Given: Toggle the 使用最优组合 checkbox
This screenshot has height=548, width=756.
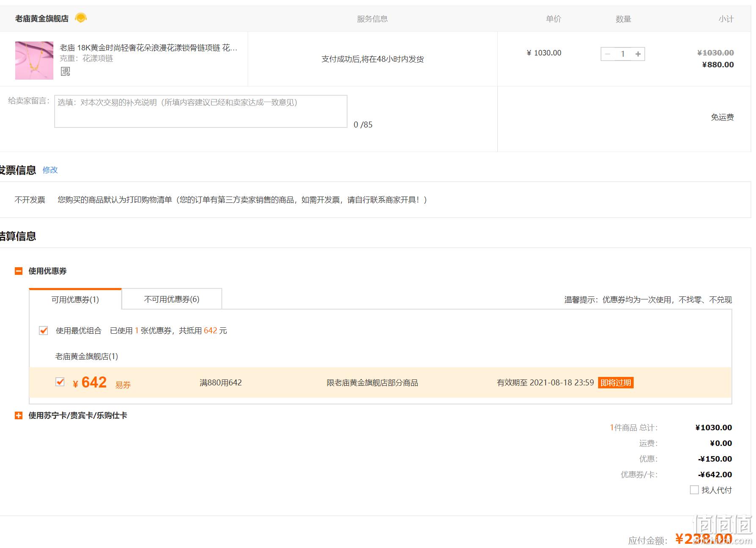Looking at the screenshot, I should click(x=43, y=331).
